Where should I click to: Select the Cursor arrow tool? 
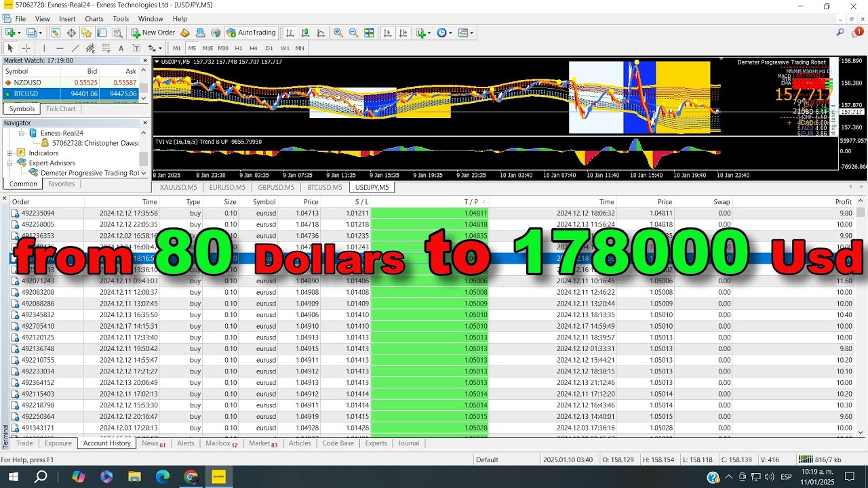(x=10, y=48)
